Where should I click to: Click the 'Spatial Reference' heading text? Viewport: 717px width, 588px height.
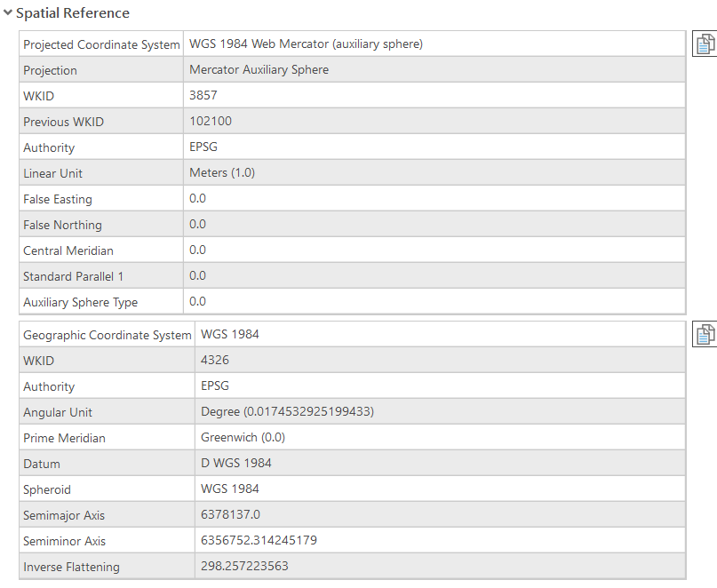click(73, 12)
